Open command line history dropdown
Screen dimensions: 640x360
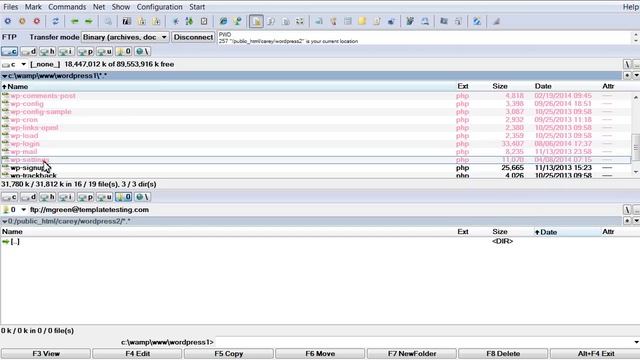(x=636, y=342)
